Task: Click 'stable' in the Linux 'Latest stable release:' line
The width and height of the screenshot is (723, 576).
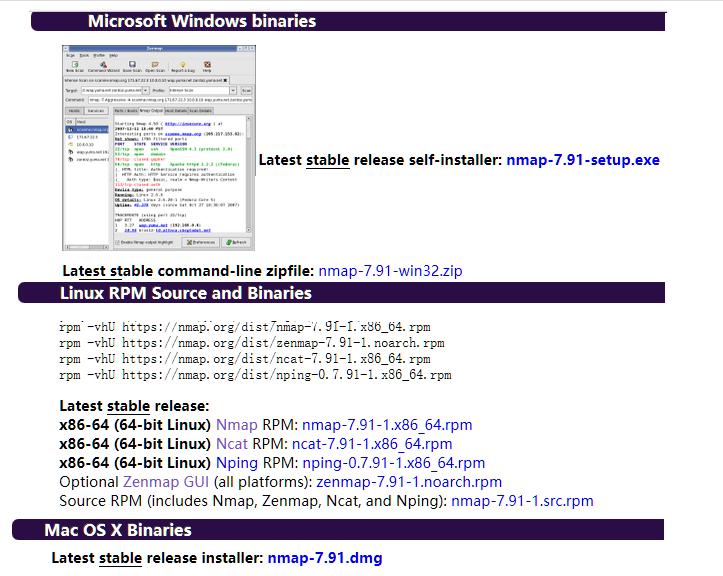Action: pyautogui.click(x=128, y=406)
